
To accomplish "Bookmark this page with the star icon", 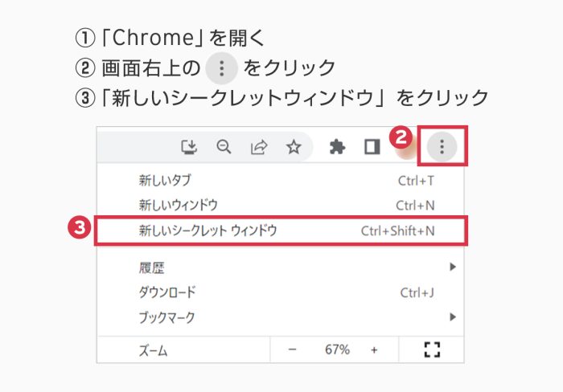I will point(294,147).
